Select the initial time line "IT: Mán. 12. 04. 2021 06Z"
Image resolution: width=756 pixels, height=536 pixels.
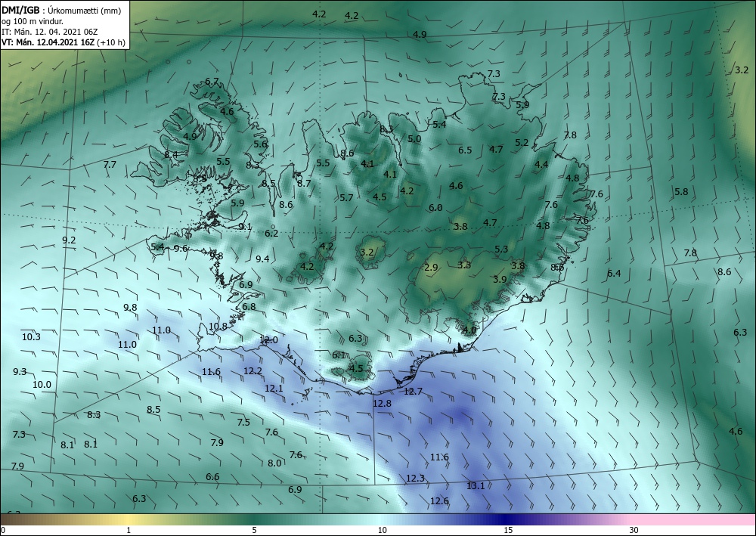(x=50, y=32)
